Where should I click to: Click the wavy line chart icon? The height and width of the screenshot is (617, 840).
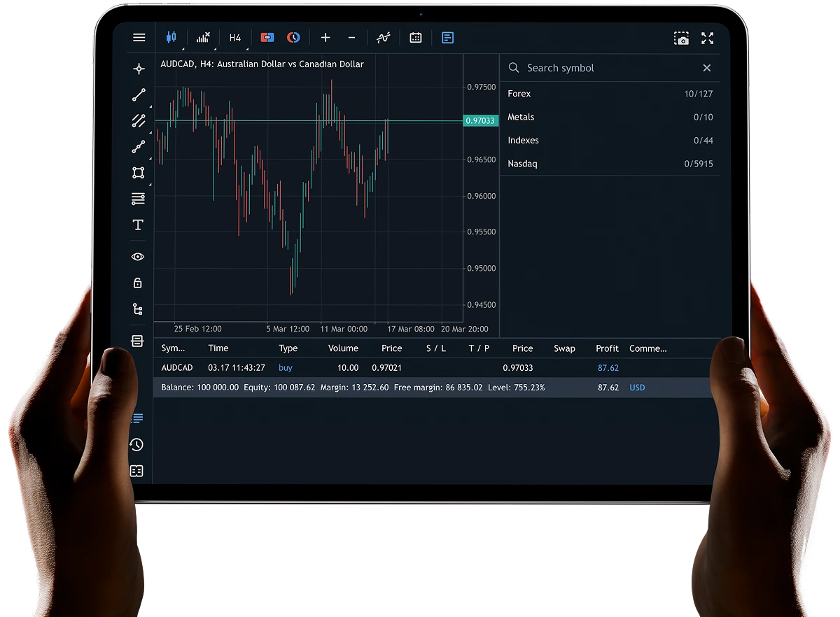coord(383,38)
